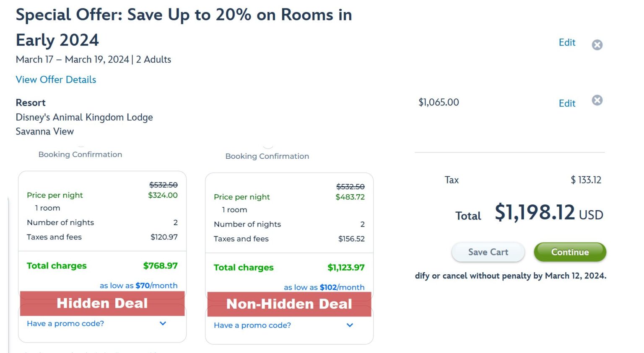
Task: Click the $70/month financing link
Action: (143, 285)
